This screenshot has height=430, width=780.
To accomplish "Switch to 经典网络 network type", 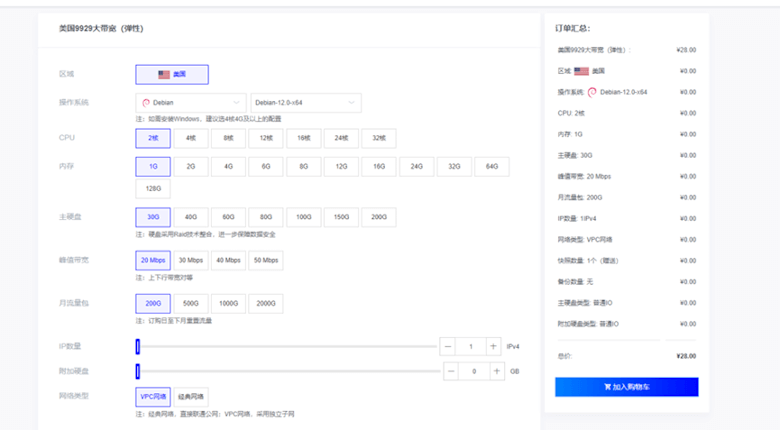I will tap(191, 397).
